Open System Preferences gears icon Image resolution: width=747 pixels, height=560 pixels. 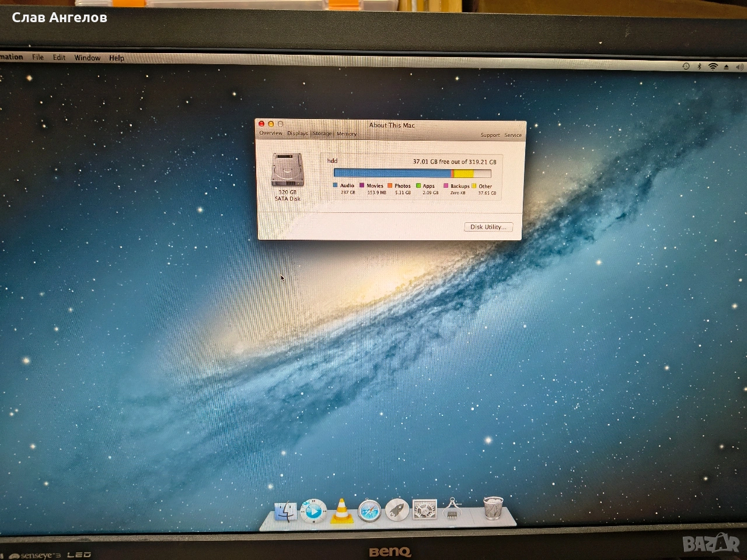[424, 510]
